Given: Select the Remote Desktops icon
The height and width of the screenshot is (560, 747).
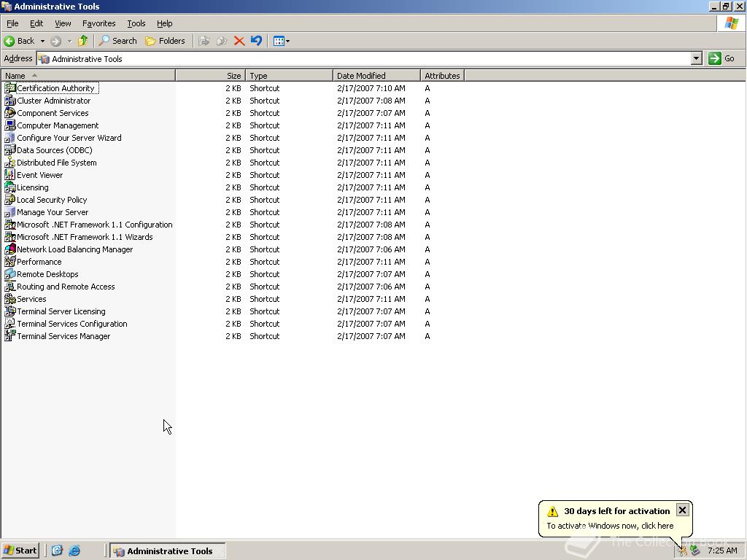Looking at the screenshot, I should 9,274.
